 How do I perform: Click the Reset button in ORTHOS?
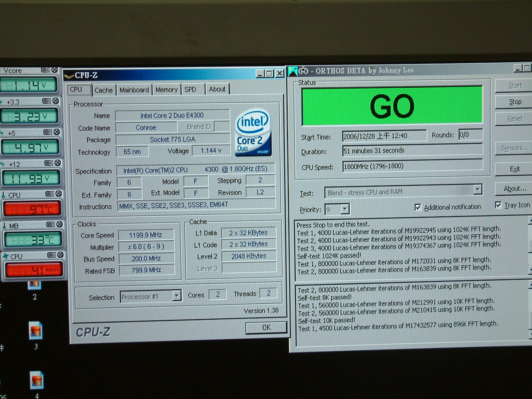tap(515, 119)
